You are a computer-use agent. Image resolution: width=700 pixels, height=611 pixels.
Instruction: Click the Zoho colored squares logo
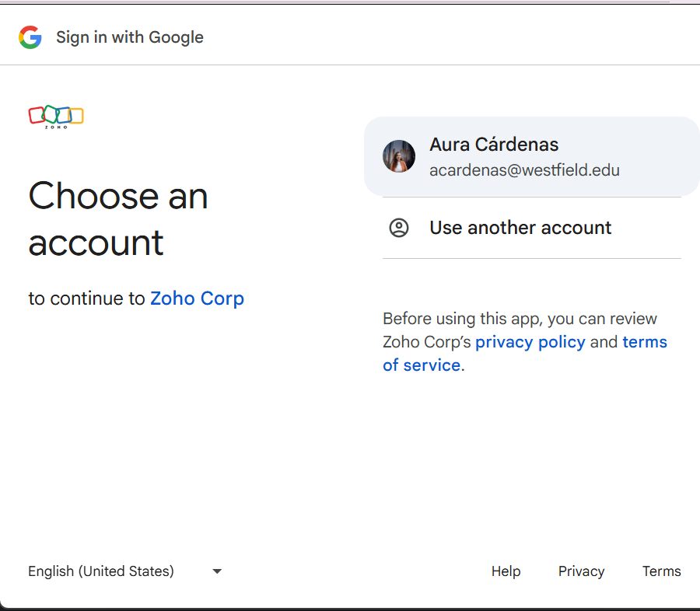click(56, 116)
